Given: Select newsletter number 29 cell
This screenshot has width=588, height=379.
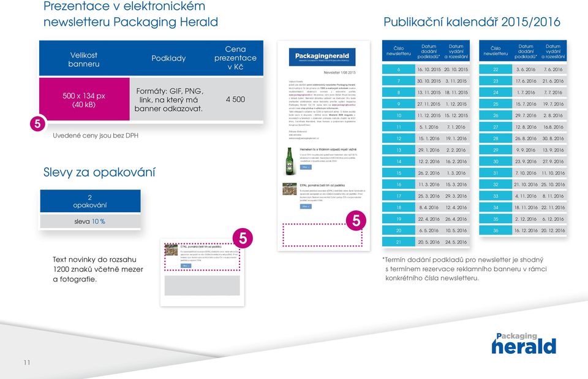Looking at the screenshot, I should point(496,150).
